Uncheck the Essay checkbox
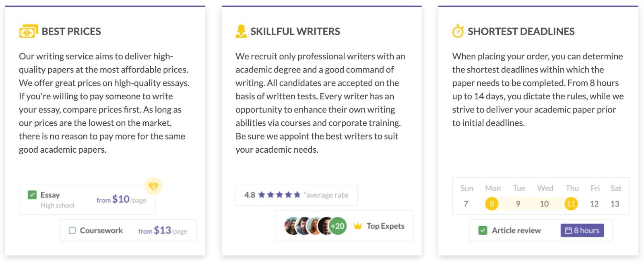Viewport: 644px width, 262px height. (32, 195)
